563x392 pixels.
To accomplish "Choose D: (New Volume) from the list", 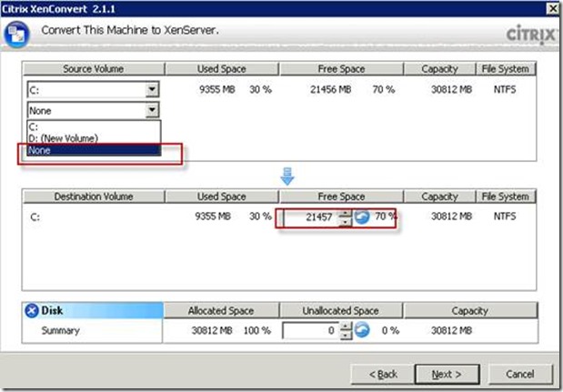I will 94,138.
